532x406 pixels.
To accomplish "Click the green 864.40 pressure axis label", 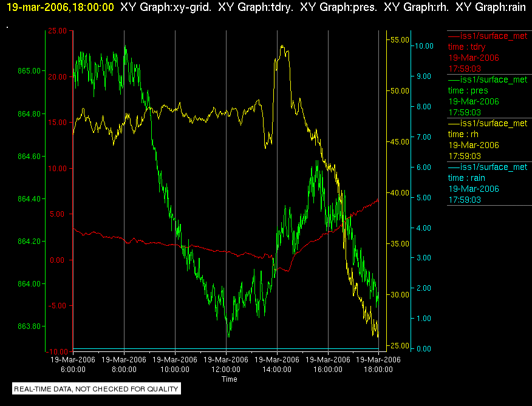I will pyautogui.click(x=29, y=199).
